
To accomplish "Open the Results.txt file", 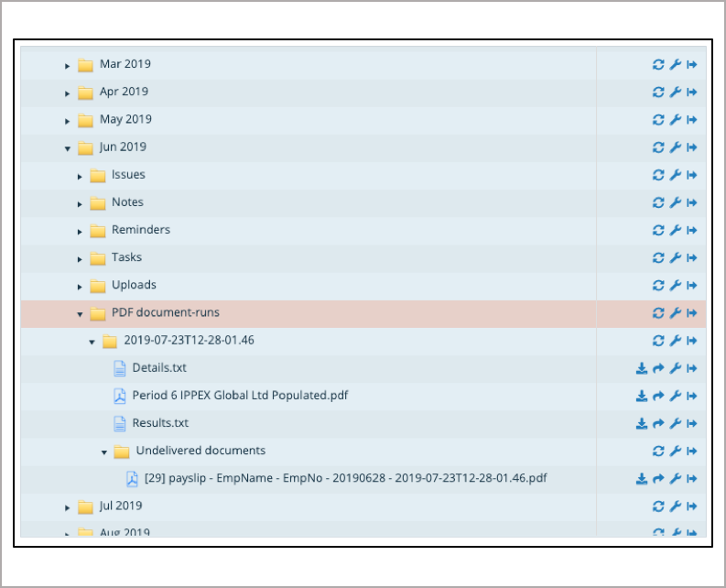I will coord(160,423).
